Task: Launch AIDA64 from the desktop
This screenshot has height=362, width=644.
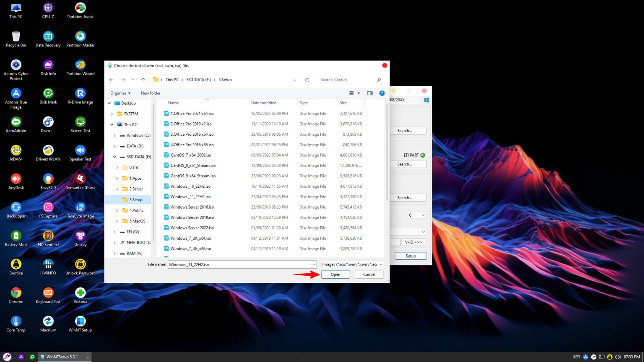Action: (x=16, y=150)
